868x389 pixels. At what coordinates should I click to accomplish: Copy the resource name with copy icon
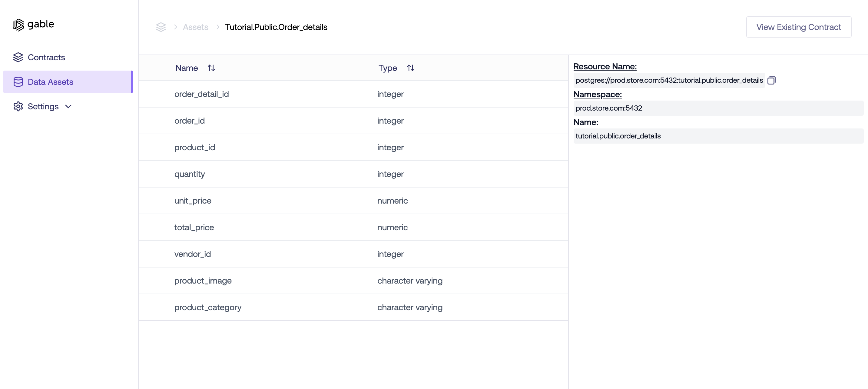tap(771, 80)
